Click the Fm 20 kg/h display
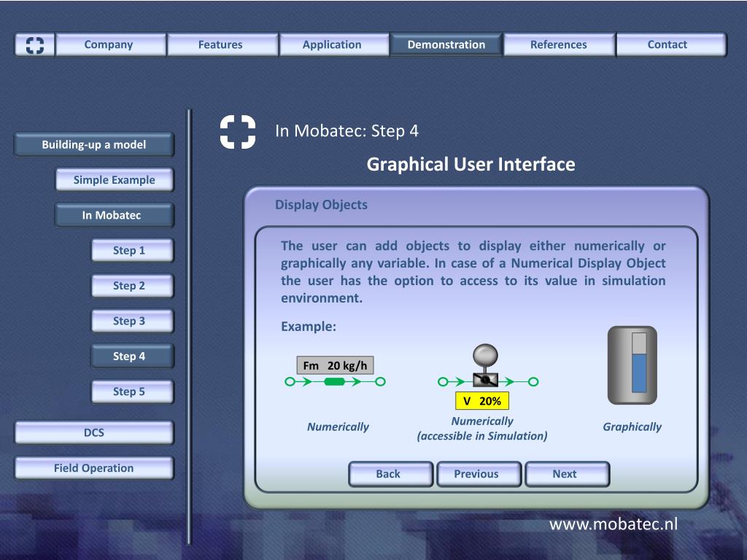Image resolution: width=747 pixels, height=560 pixels. coord(335,365)
